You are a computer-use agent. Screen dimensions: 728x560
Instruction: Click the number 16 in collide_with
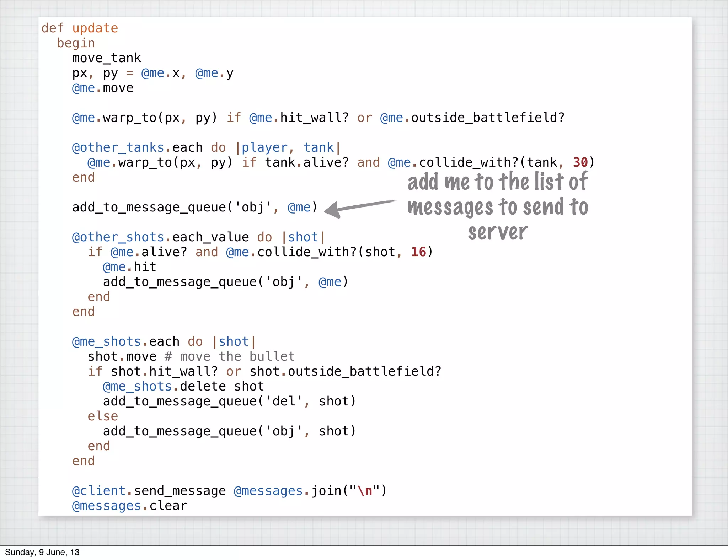click(x=418, y=252)
